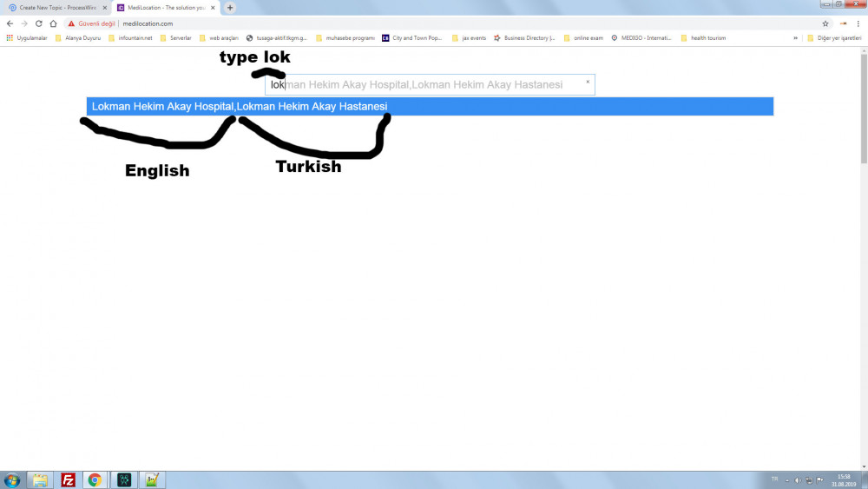Open the Serverlar bookmark folder
The width and height of the screenshot is (868, 489).
click(175, 38)
